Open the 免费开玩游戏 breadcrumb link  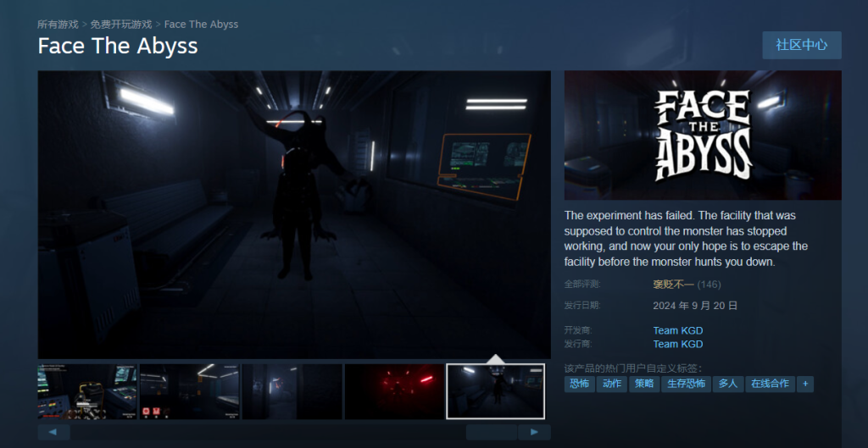121,25
